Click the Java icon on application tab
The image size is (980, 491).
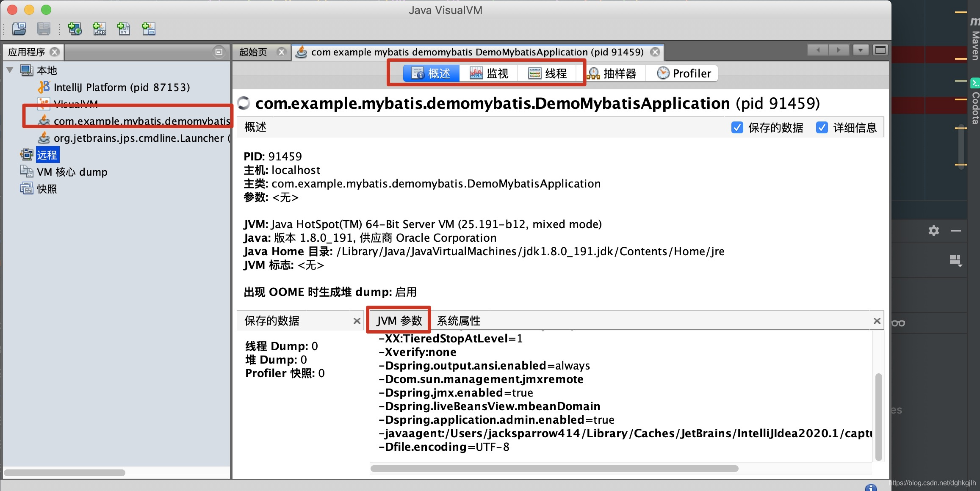(301, 52)
